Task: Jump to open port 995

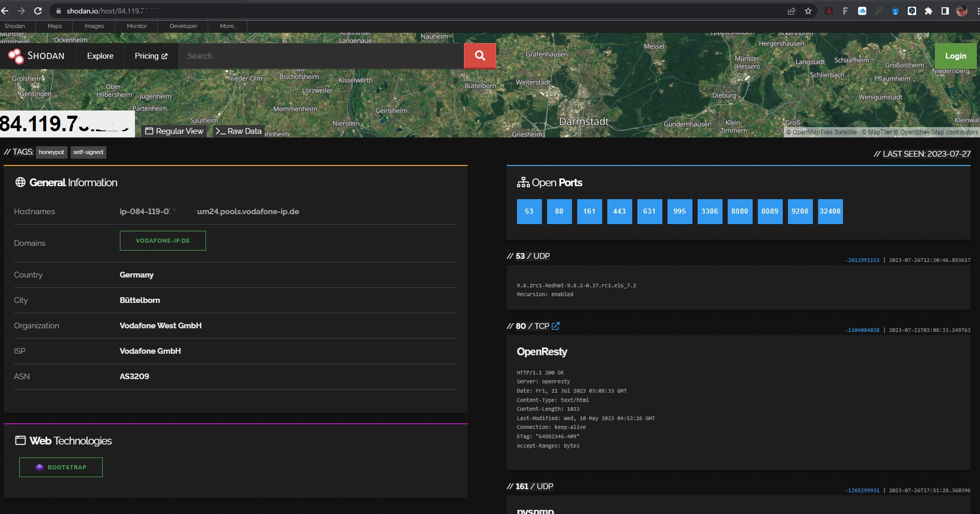Action: coord(679,211)
